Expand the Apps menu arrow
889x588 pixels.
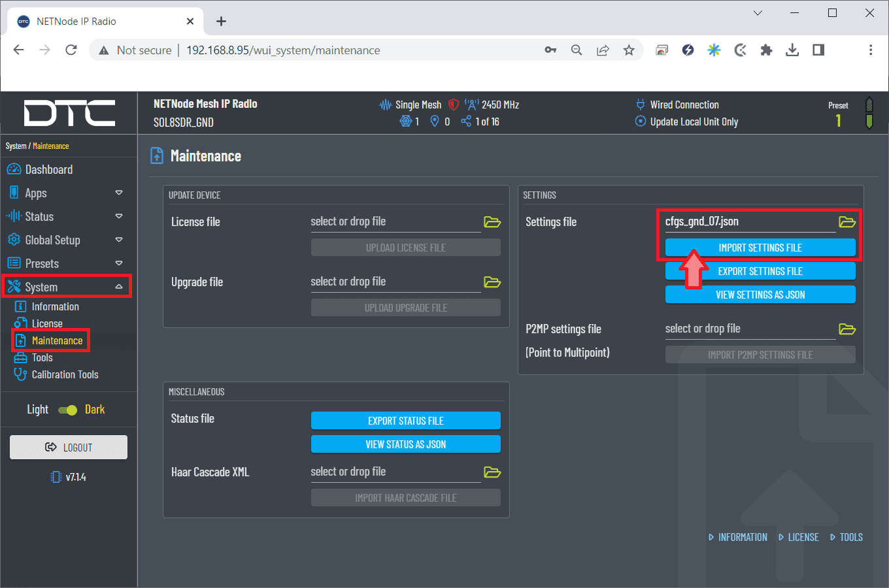119,193
